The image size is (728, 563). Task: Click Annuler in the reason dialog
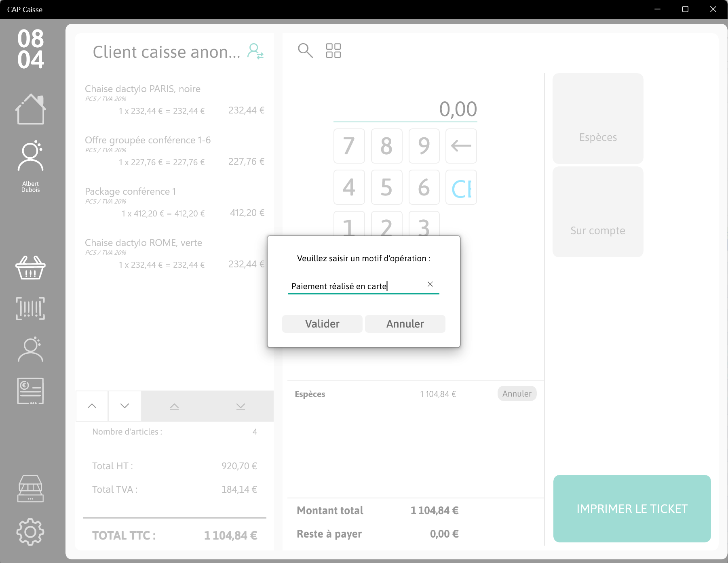pos(405,324)
